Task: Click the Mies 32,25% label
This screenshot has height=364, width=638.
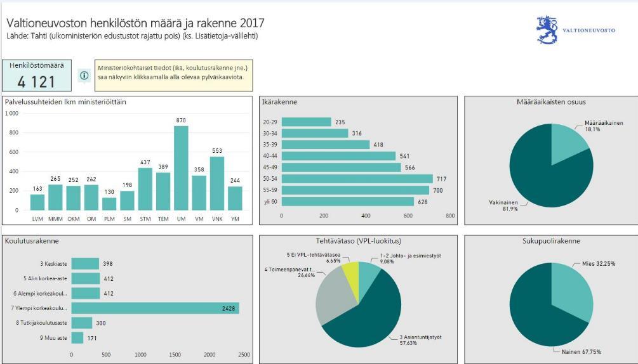Action: (599, 264)
